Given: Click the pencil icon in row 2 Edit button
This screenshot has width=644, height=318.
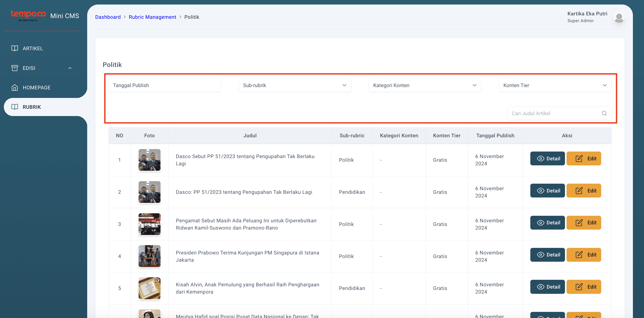Looking at the screenshot, I should [x=579, y=191].
